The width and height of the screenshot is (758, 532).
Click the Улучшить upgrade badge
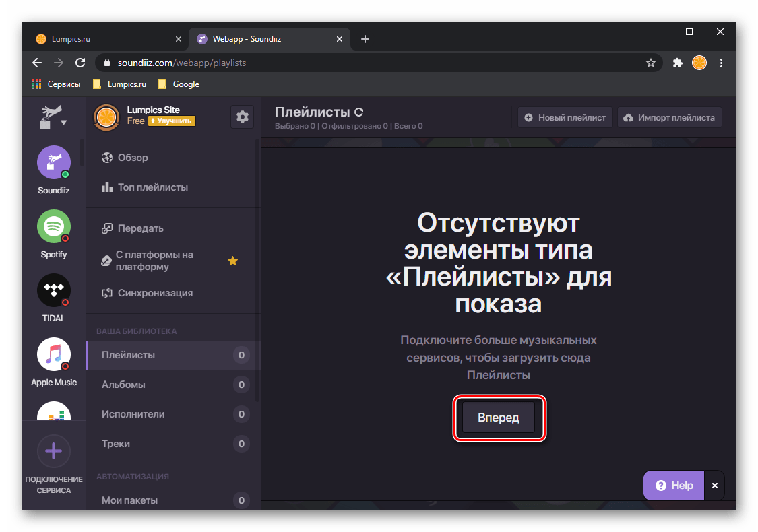[x=172, y=121]
